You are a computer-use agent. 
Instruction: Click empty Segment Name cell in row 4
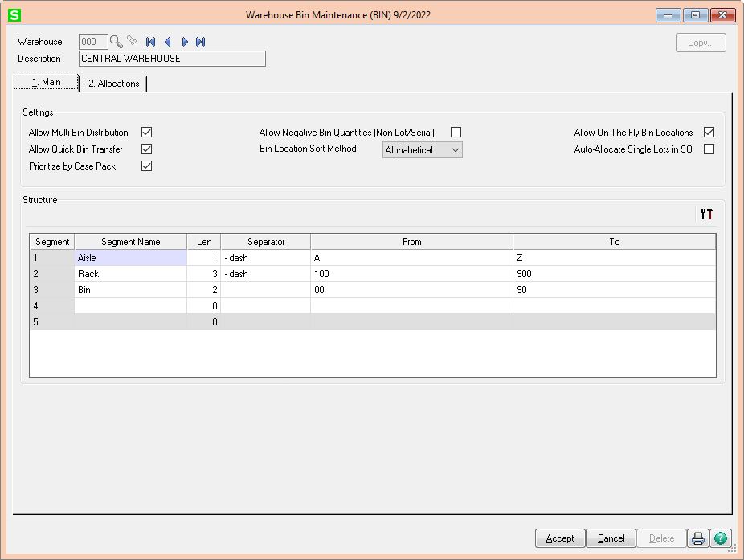(130, 306)
